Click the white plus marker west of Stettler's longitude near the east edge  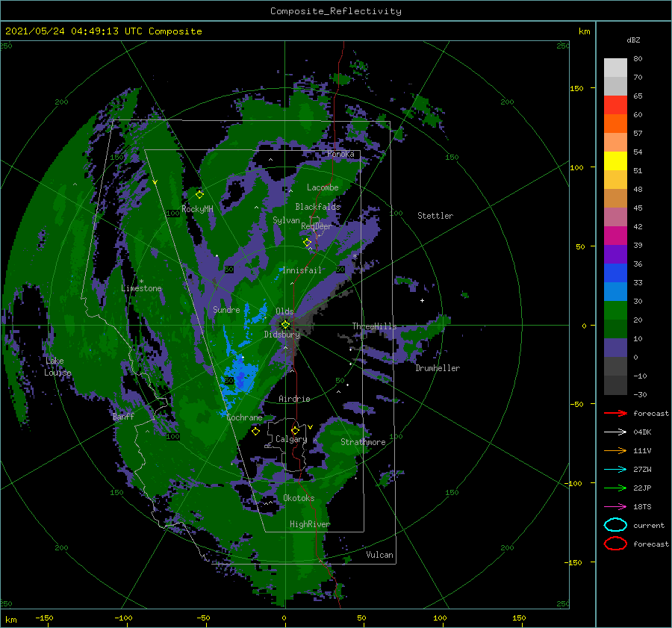[422, 300]
